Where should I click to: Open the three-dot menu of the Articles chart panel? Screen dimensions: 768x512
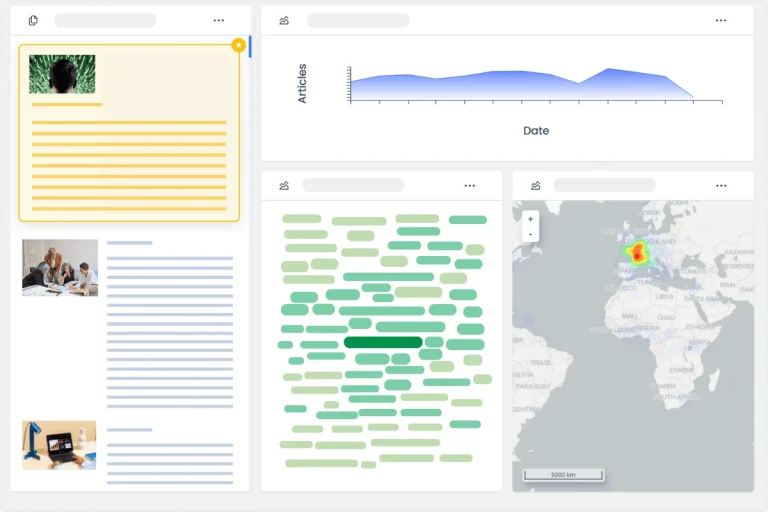pyautogui.click(x=721, y=20)
